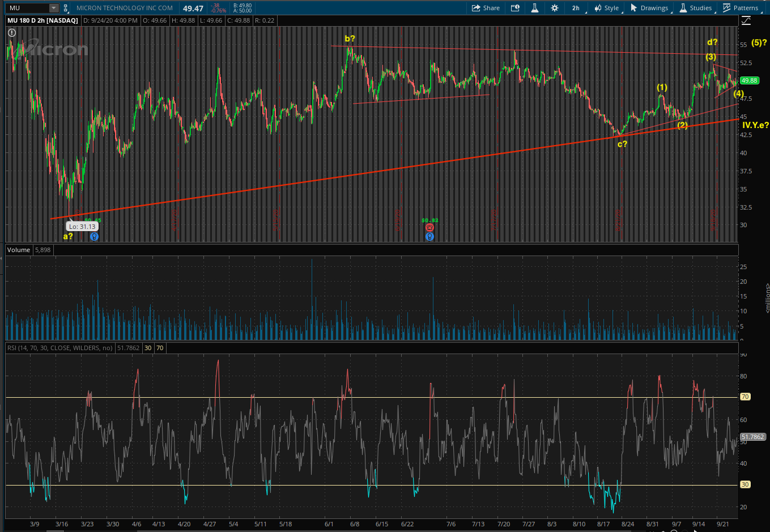Open the Patterns menu
The width and height of the screenshot is (770, 532).
coord(741,8)
